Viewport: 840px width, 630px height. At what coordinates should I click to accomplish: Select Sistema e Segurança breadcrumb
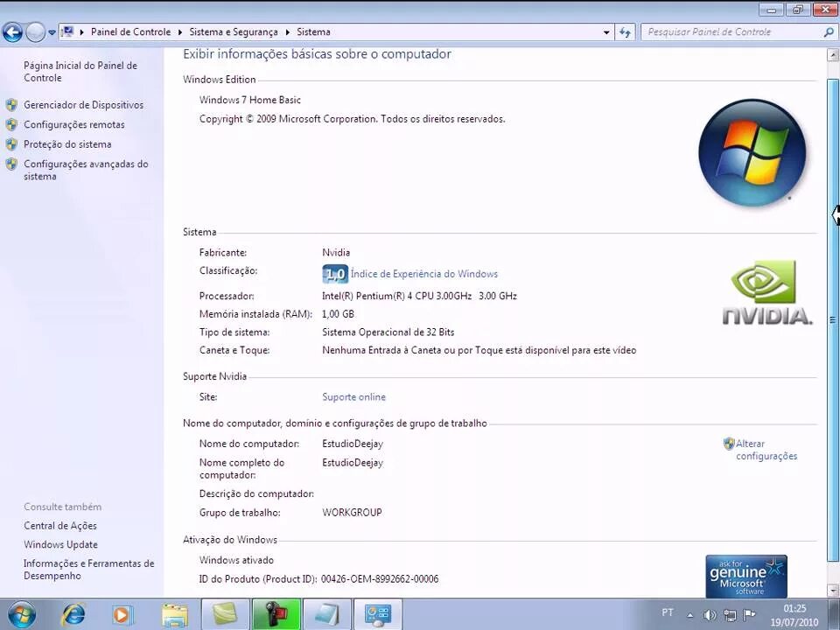(234, 31)
